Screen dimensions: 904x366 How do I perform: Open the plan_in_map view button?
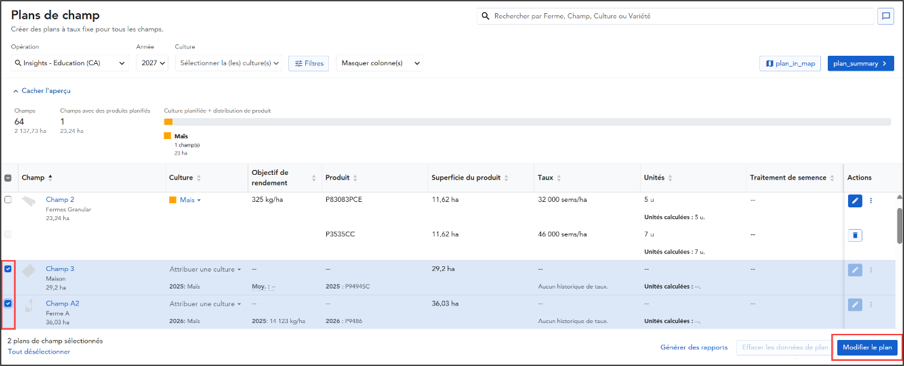790,63
